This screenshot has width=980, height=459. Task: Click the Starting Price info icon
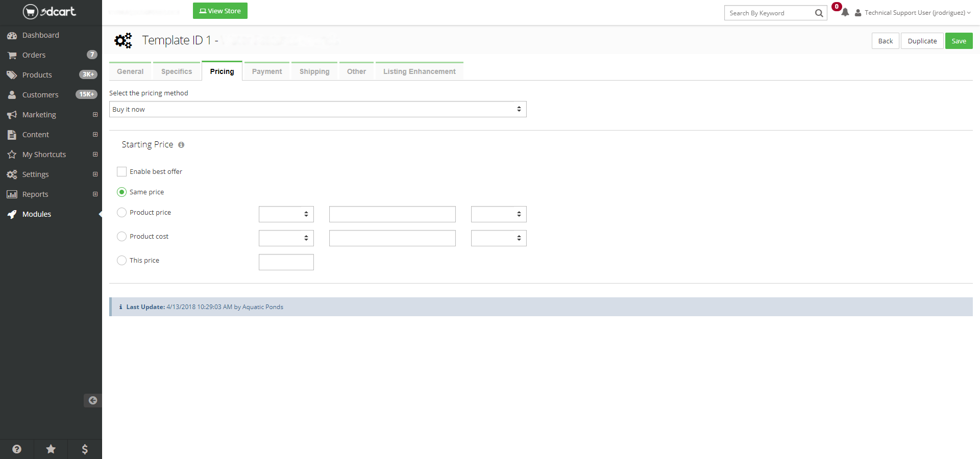click(181, 145)
